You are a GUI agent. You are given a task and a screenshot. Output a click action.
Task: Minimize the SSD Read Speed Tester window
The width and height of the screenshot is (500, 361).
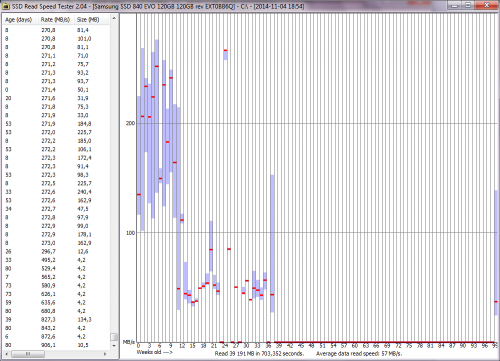pos(455,5)
